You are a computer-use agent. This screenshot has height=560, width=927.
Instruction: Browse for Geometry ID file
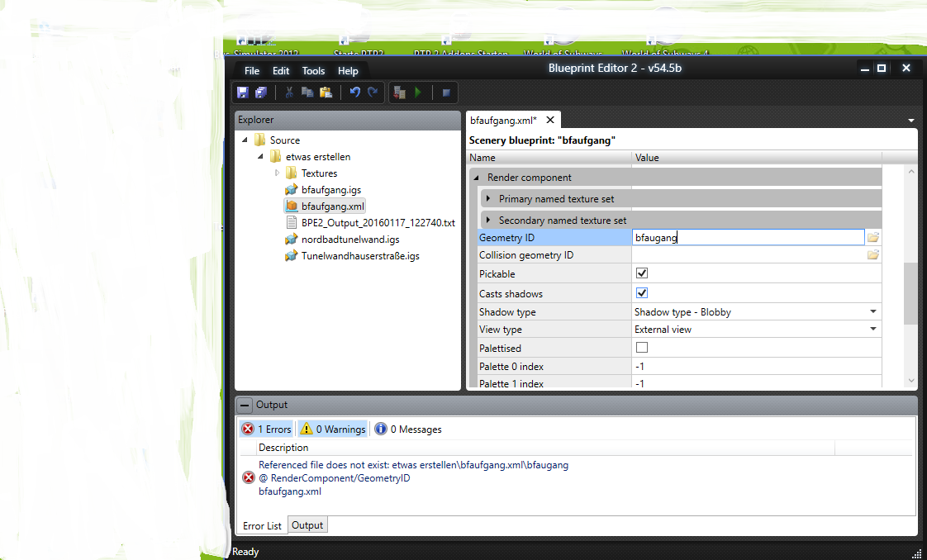(873, 237)
